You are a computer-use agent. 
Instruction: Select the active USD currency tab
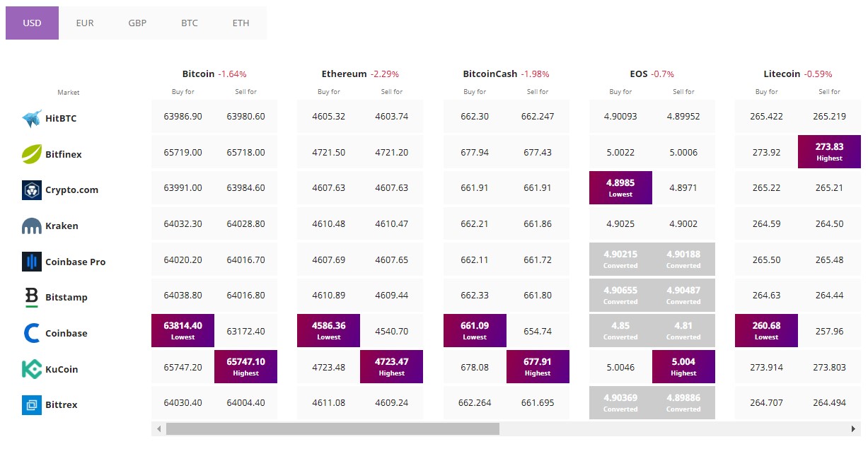point(32,23)
